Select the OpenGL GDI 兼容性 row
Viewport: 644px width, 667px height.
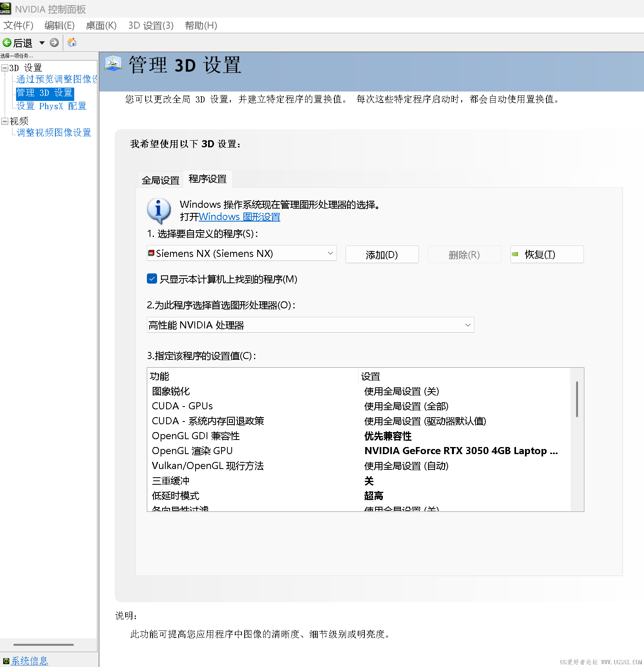359,436
